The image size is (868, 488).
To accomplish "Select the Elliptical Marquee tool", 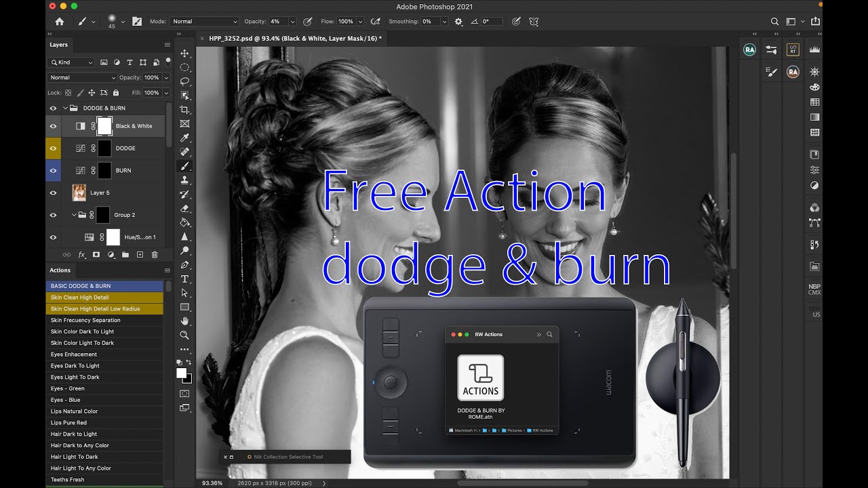I will coord(184,67).
